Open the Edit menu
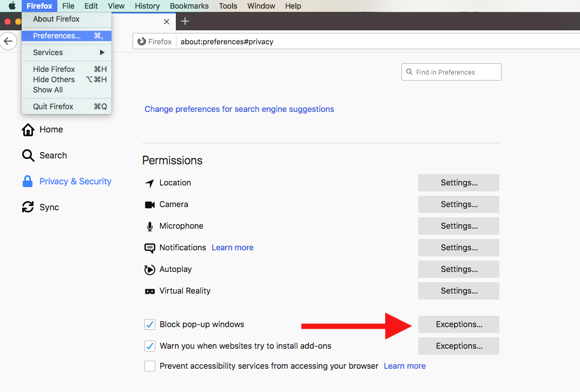The image size is (580, 392). 91,6
